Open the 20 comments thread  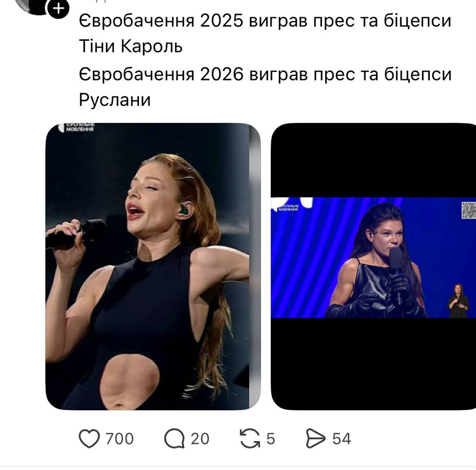pyautogui.click(x=200, y=438)
